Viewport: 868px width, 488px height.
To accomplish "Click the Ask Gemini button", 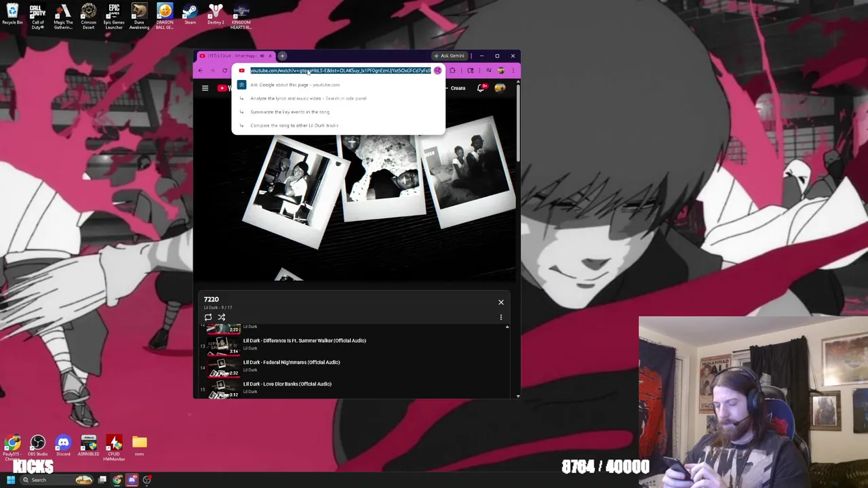I will (449, 56).
